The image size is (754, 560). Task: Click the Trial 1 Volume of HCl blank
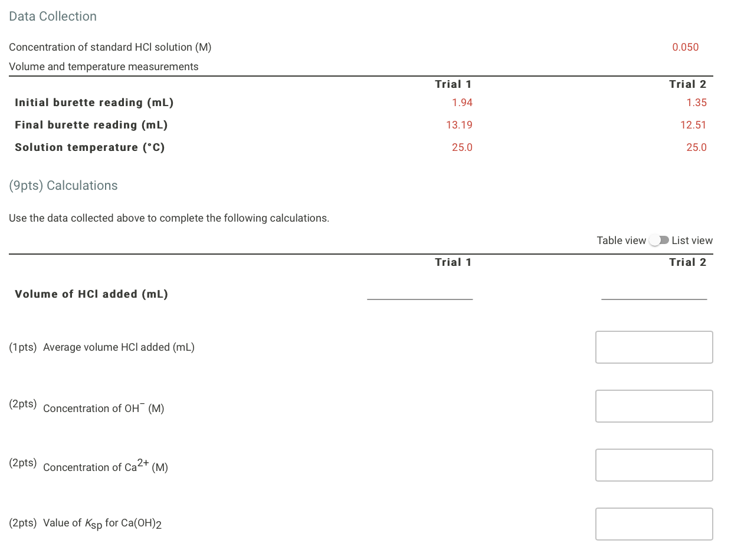coord(419,298)
